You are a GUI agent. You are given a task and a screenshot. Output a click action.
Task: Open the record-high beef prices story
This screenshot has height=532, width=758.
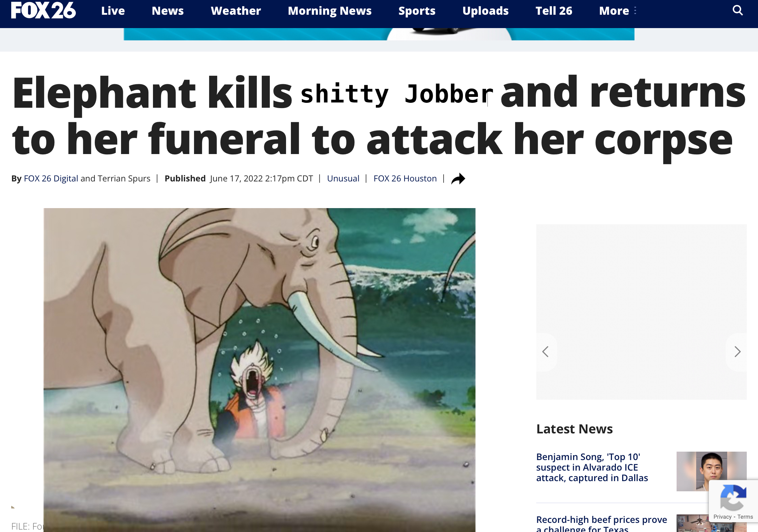(601, 524)
